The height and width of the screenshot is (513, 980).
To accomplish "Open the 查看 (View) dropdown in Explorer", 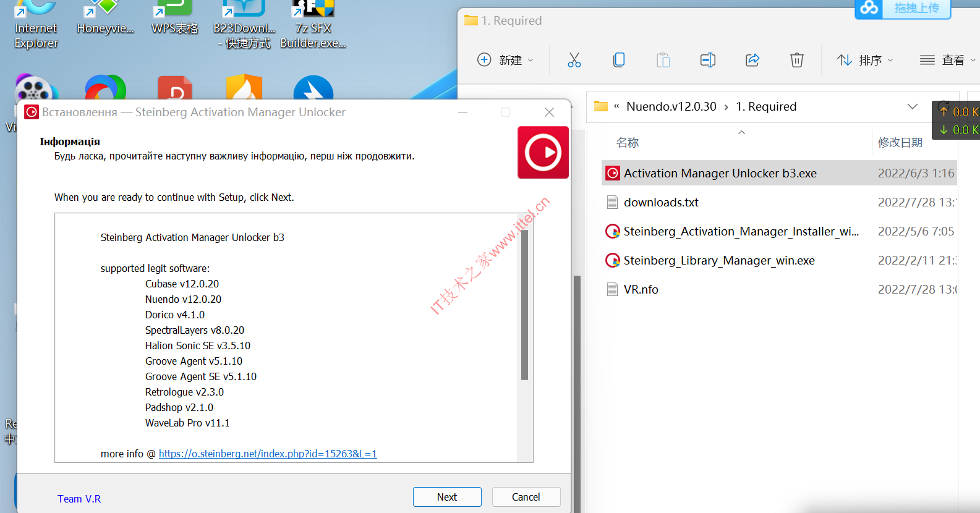I will click(947, 60).
